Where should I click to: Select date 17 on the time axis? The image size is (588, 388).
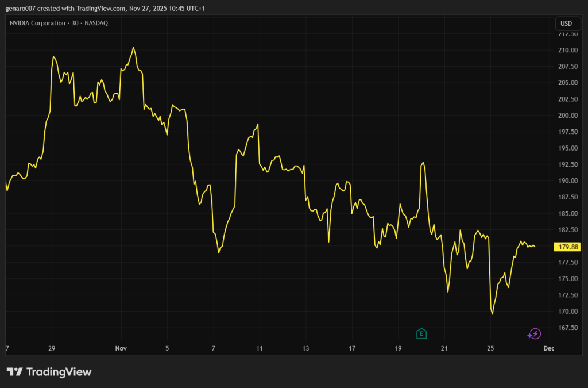(352, 348)
